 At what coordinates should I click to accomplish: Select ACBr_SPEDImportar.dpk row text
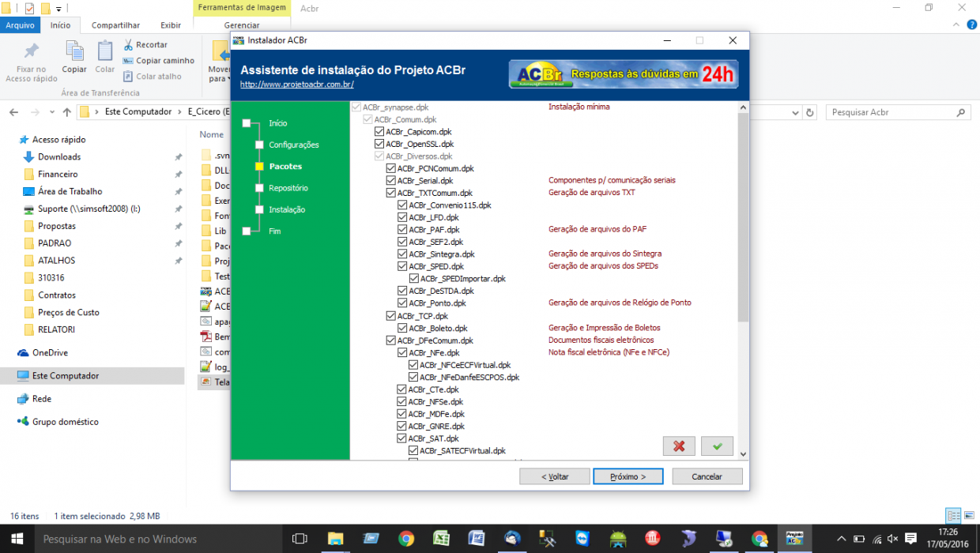click(463, 279)
